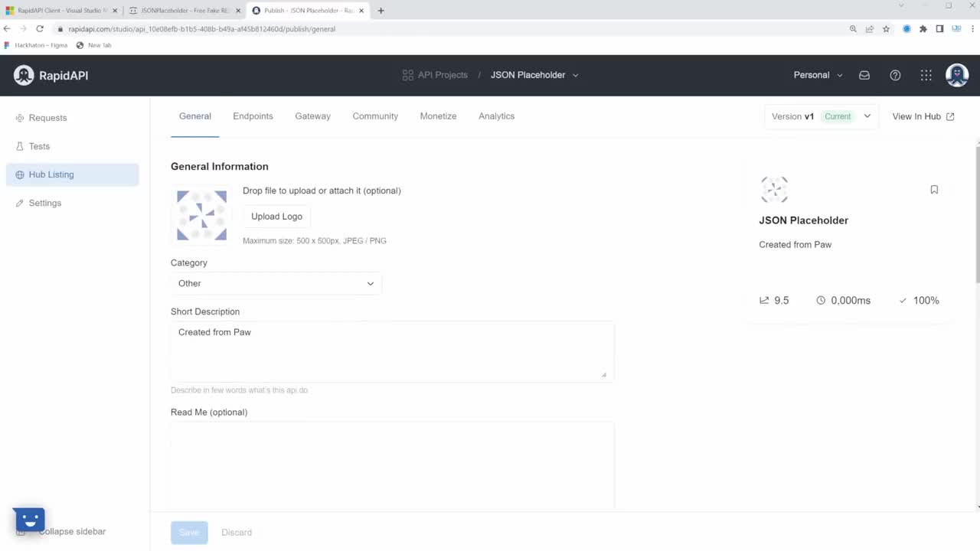Switch to JSONPlaceholder browser tab
Viewport: 980px width, 551px height.
pyautogui.click(x=184, y=11)
